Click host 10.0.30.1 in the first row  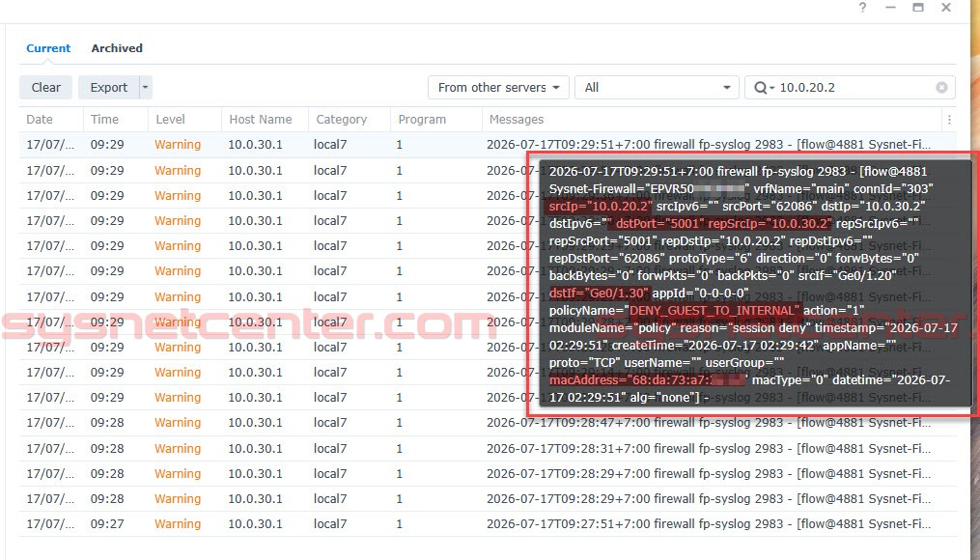[x=255, y=145]
